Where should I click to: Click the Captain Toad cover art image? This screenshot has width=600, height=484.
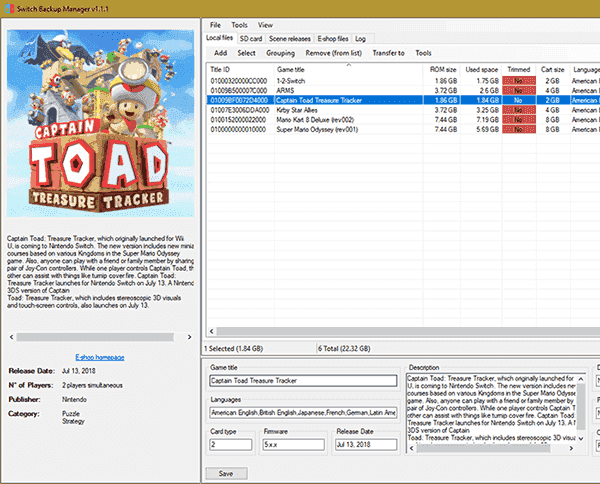click(101, 123)
